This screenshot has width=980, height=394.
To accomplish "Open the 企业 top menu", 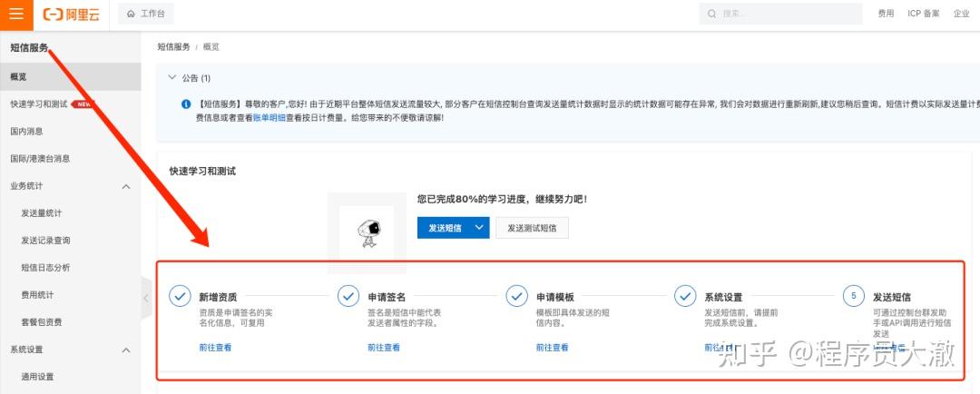I will pos(961,14).
